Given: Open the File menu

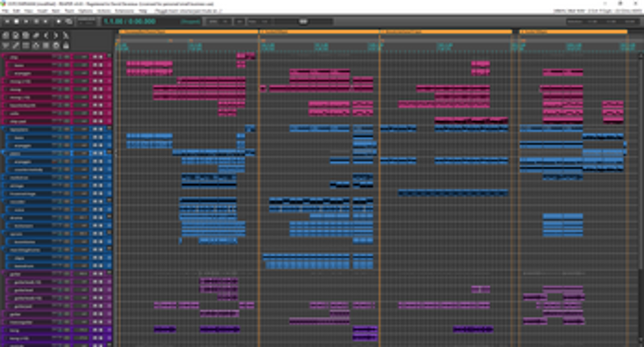Looking at the screenshot, I should pyautogui.click(x=5, y=11).
